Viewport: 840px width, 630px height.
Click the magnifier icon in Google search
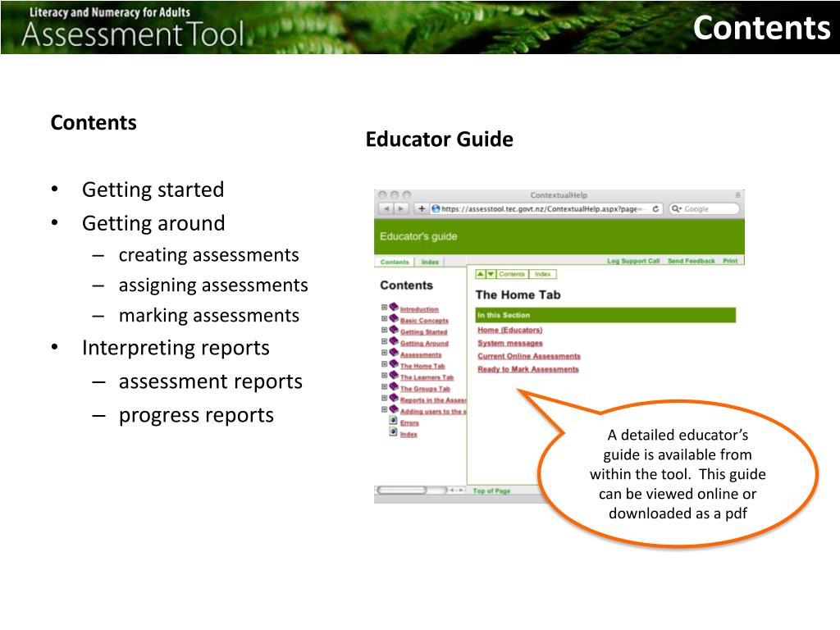click(676, 209)
